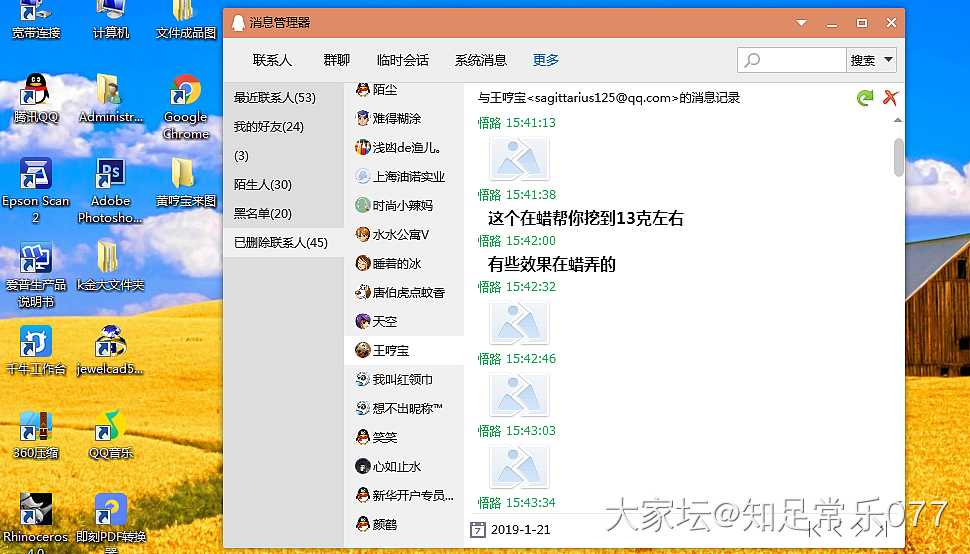Screen dimensions: 970x554
Task: Select contact 水水公寓V in list
Action: (400, 235)
